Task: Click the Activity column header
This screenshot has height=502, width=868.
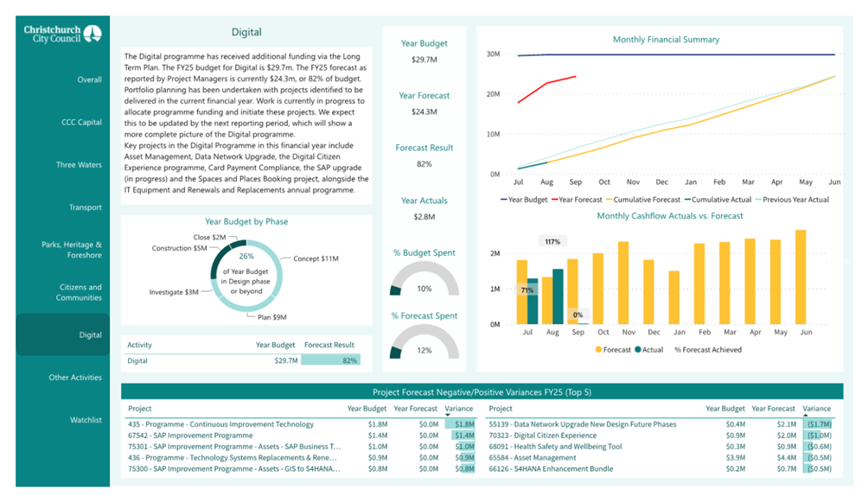Action: point(139,345)
